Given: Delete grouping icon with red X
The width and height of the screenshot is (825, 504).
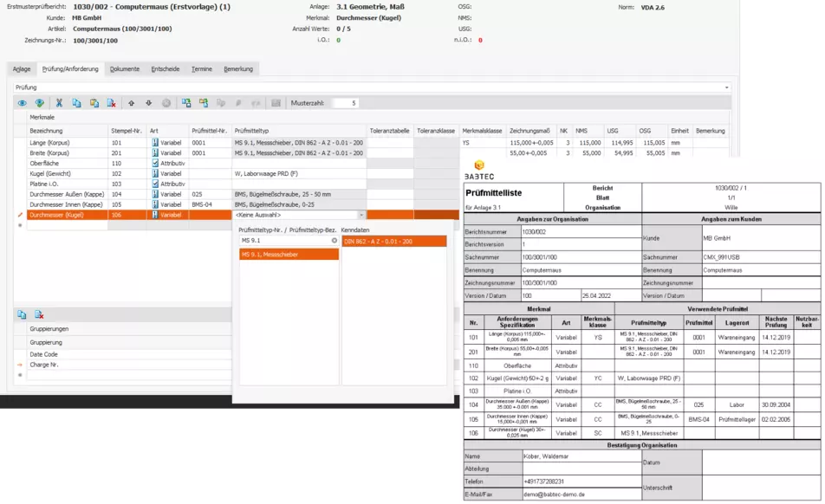Looking at the screenshot, I should pyautogui.click(x=39, y=314).
